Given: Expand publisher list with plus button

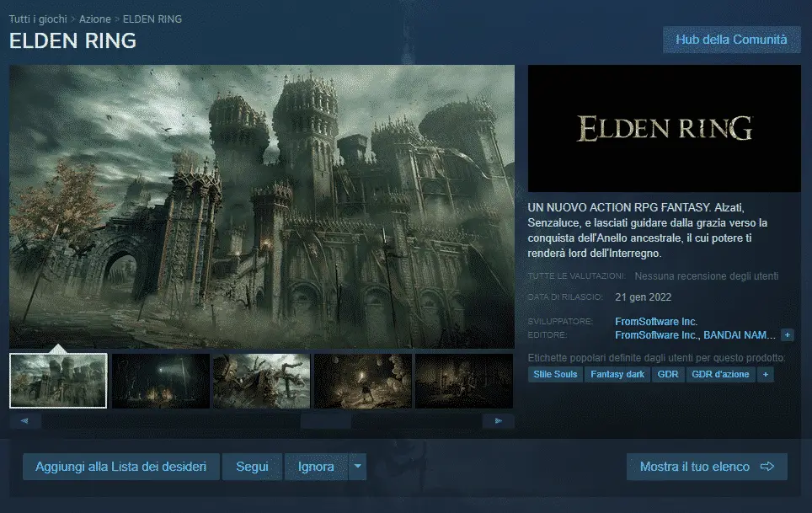Looking at the screenshot, I should (787, 335).
